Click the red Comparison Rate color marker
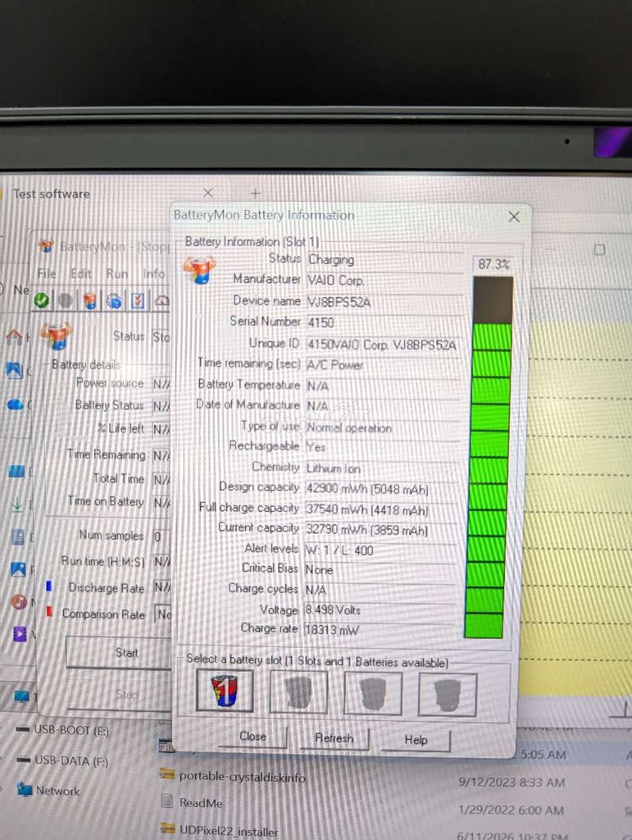 coord(49,611)
